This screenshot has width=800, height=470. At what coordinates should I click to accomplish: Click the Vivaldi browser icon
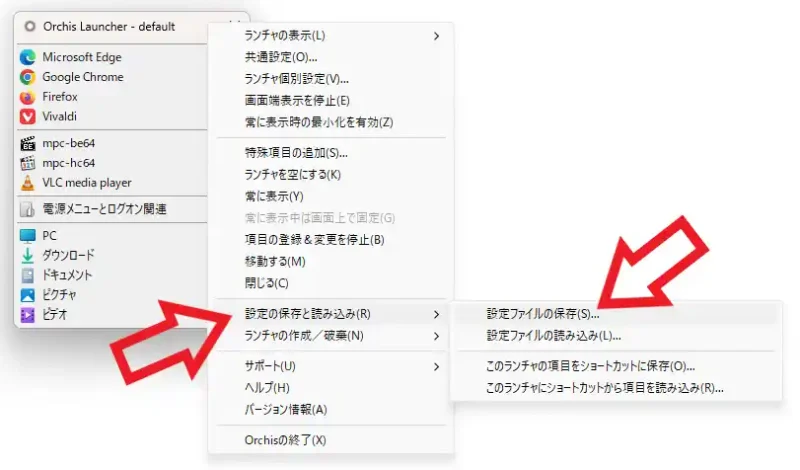(x=28, y=116)
